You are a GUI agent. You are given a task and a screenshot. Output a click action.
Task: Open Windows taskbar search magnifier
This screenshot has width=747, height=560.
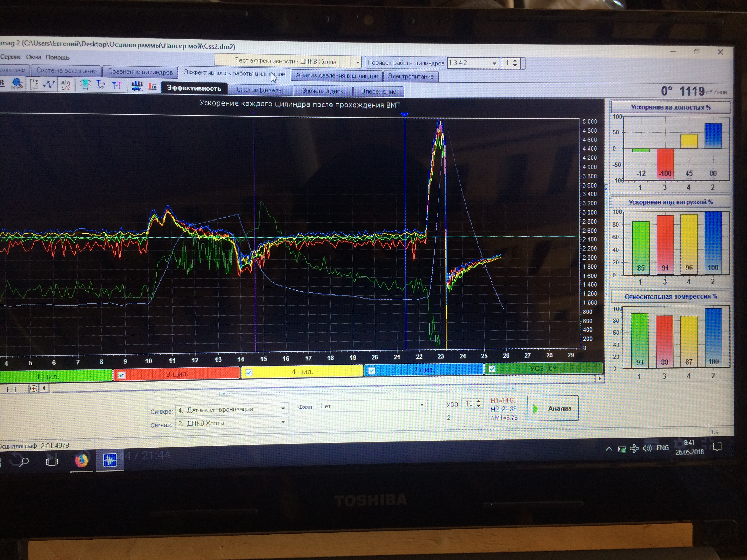click(24, 461)
